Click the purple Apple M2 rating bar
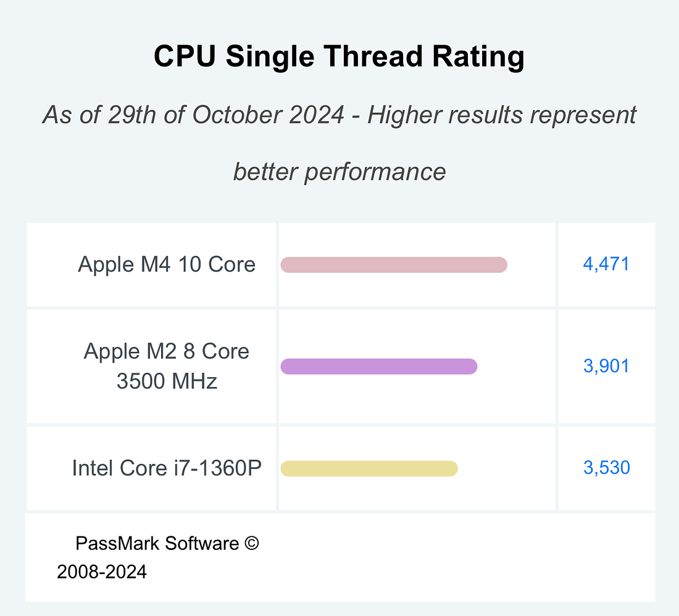The height and width of the screenshot is (616, 679). pyautogui.click(x=379, y=367)
